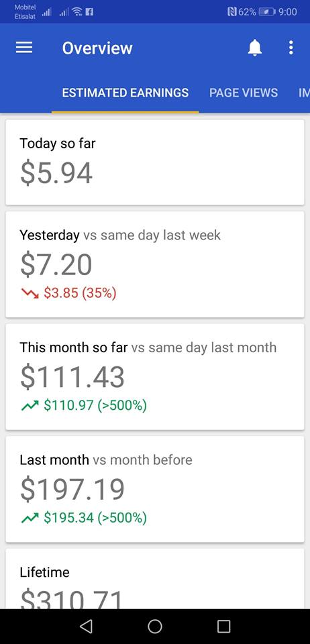Open the Last month $197.19 card
This screenshot has width=310, height=644.
click(155, 489)
